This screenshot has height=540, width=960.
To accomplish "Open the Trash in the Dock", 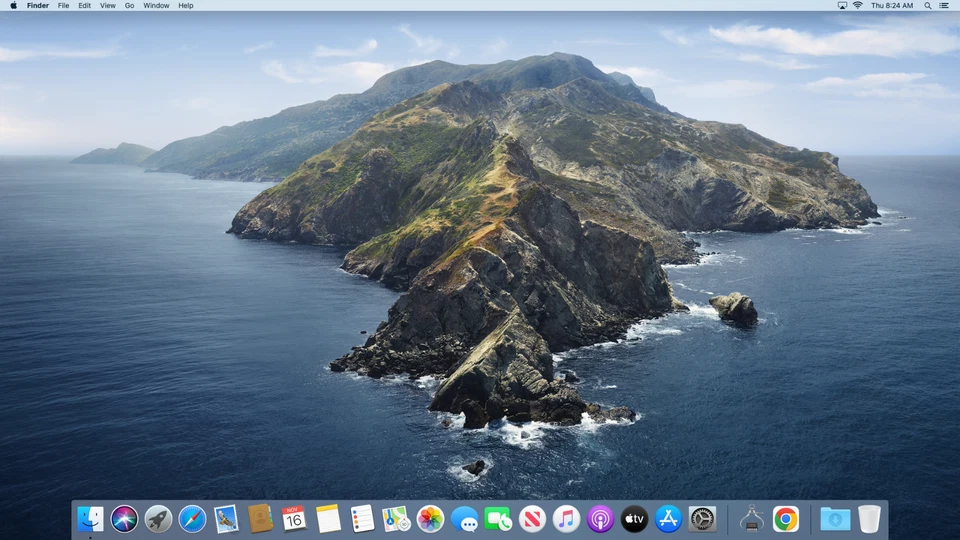I will (869, 518).
